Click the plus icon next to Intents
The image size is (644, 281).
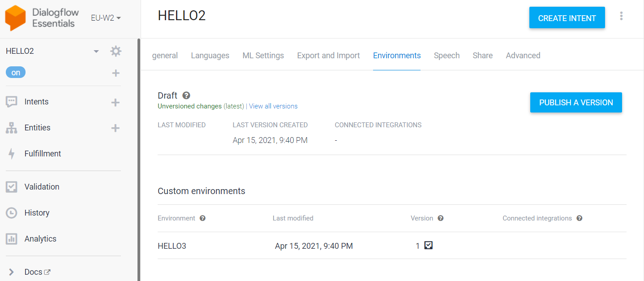tap(116, 103)
